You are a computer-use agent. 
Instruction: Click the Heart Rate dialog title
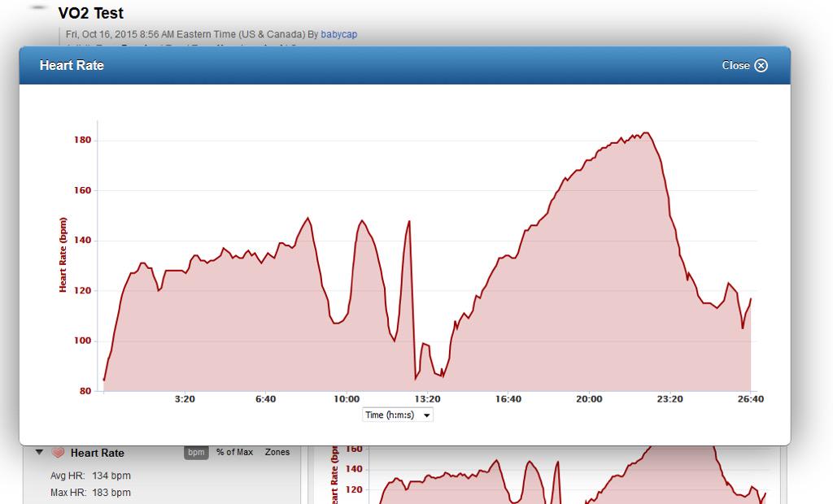tap(72, 65)
